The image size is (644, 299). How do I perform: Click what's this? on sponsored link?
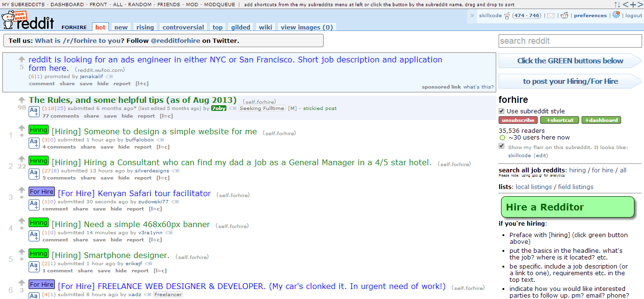coord(479,87)
